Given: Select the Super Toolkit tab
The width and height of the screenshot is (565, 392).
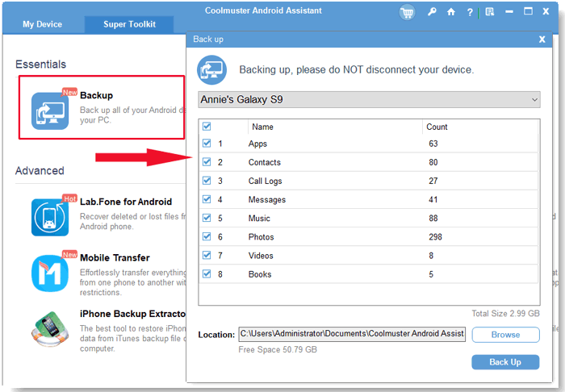Looking at the screenshot, I should point(129,24).
